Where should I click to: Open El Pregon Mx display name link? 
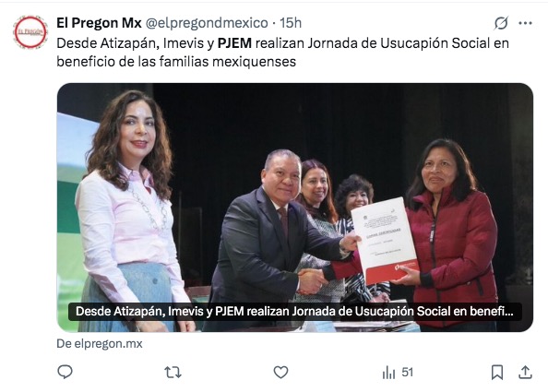click(99, 23)
